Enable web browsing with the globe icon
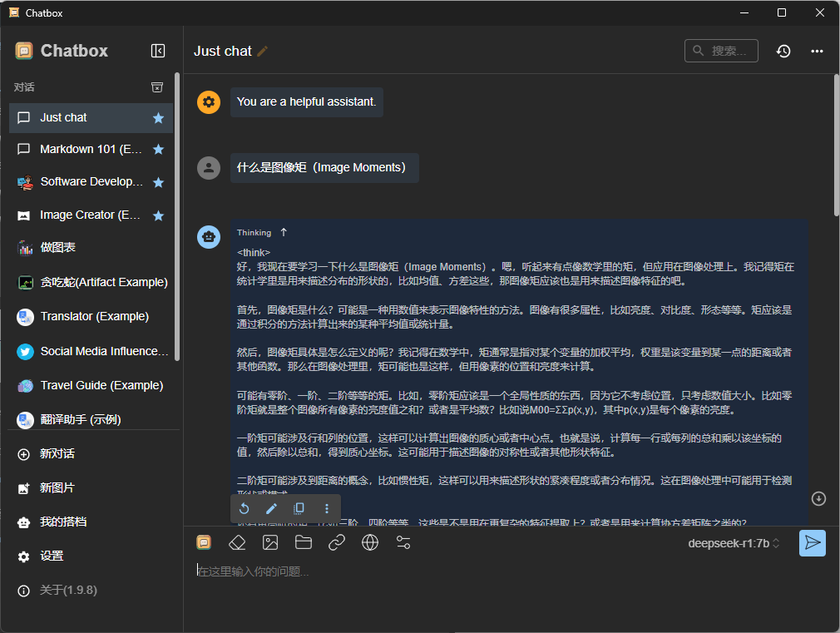The width and height of the screenshot is (840, 633). (370, 543)
